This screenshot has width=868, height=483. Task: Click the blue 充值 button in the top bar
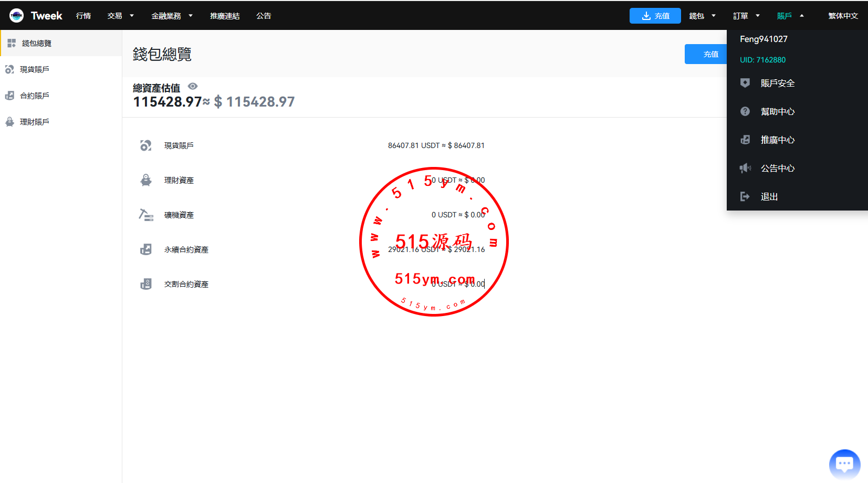coord(655,16)
